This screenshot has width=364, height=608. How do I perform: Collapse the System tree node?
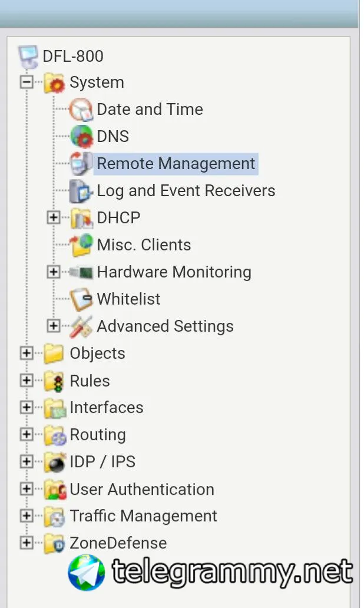(x=27, y=82)
